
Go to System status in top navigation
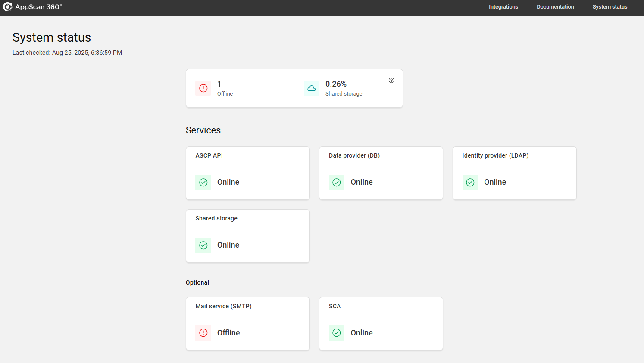(610, 7)
